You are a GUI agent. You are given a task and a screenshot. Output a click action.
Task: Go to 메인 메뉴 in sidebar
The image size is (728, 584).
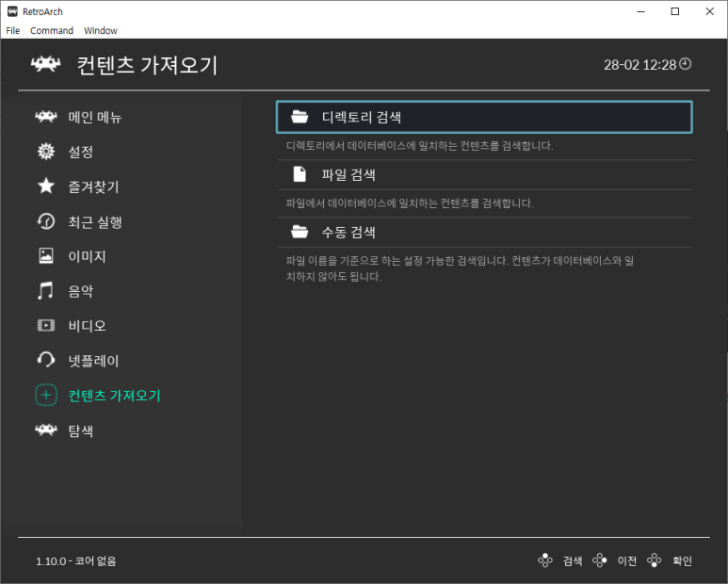click(95, 117)
